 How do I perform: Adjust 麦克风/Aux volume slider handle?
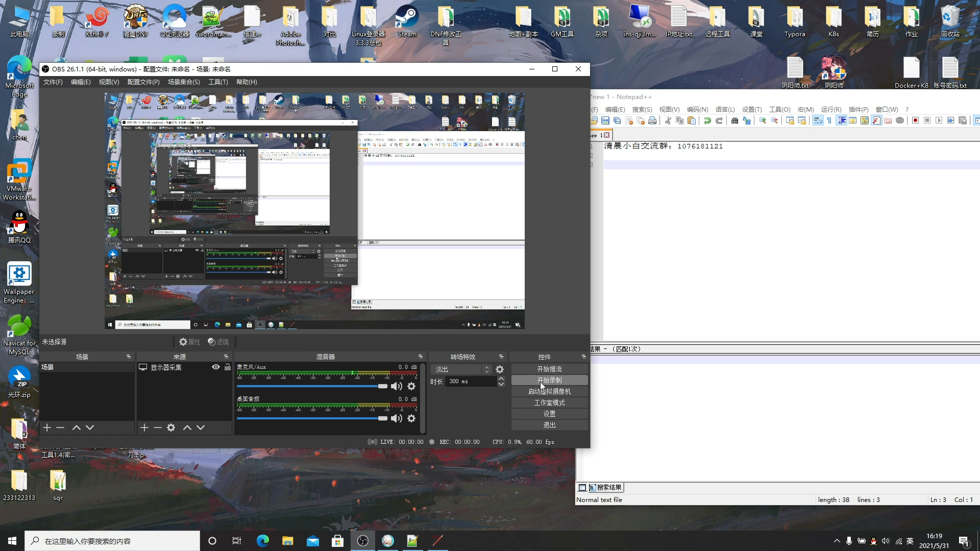(382, 386)
